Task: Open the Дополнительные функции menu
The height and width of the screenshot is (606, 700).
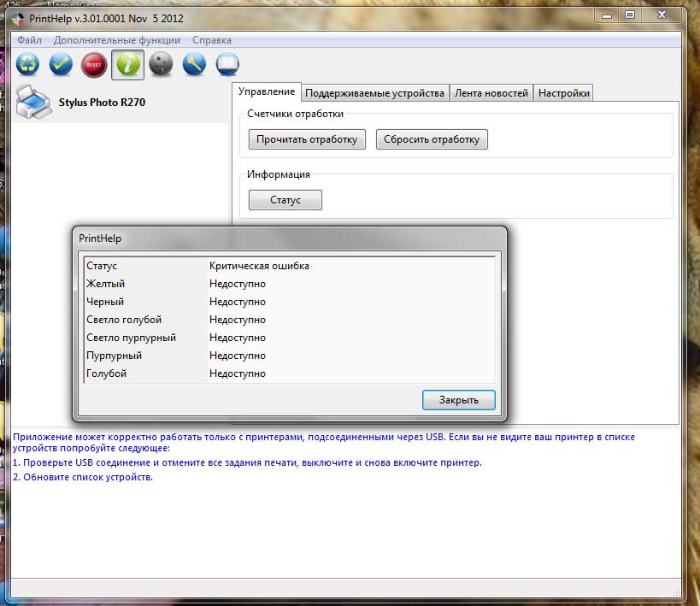Action: 117,40
